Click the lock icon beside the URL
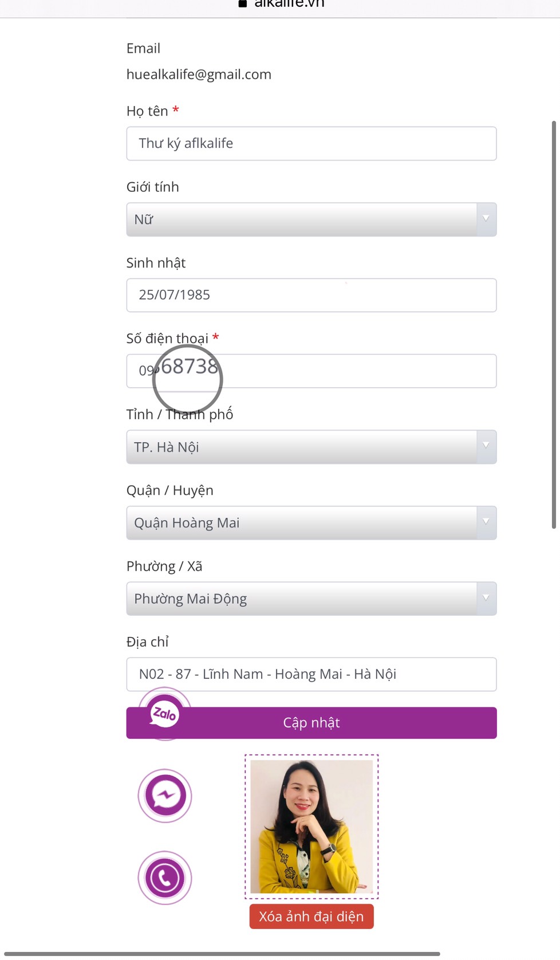Viewport: 560px width, 960px height. coord(243,3)
